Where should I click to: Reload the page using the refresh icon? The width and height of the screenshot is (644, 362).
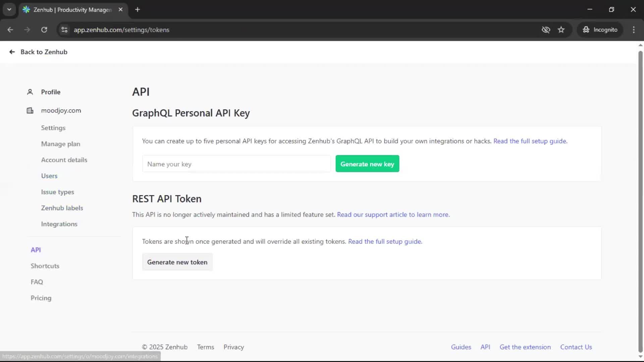(44, 30)
